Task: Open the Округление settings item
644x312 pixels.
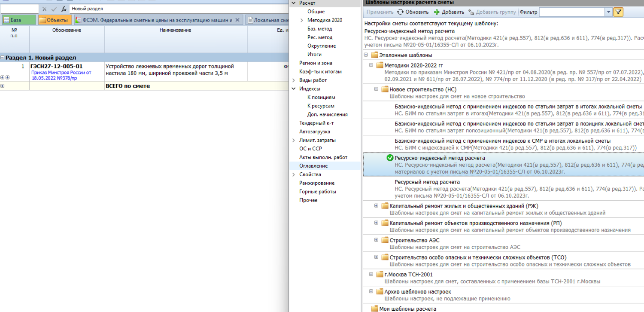Action: click(x=322, y=46)
